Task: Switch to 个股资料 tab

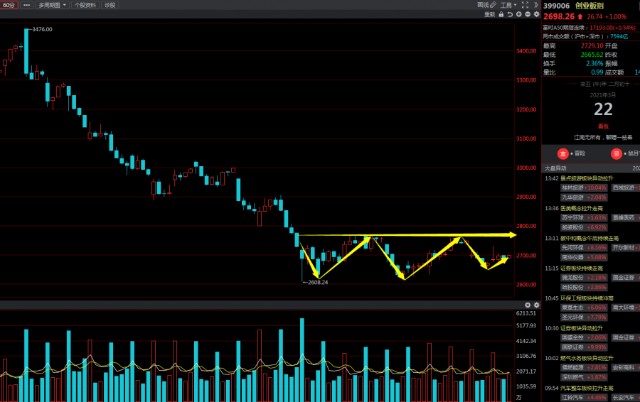Action: tap(86, 5)
